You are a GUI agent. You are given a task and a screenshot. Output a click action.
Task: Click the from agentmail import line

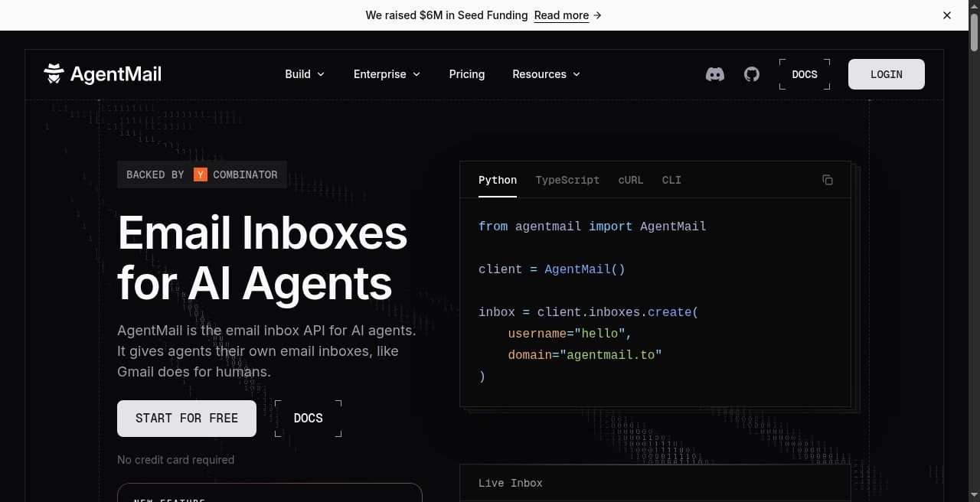[593, 227]
